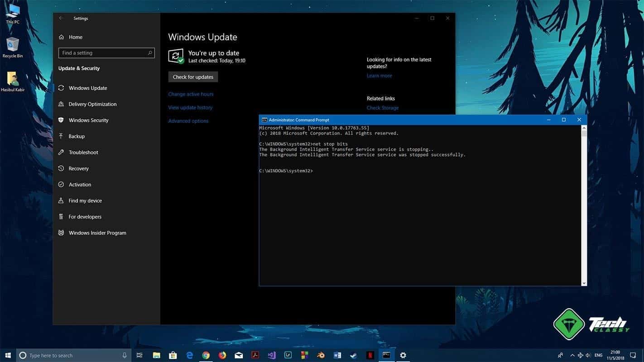Launch Firefox from the taskbar
The image size is (644, 362).
coord(222,355)
